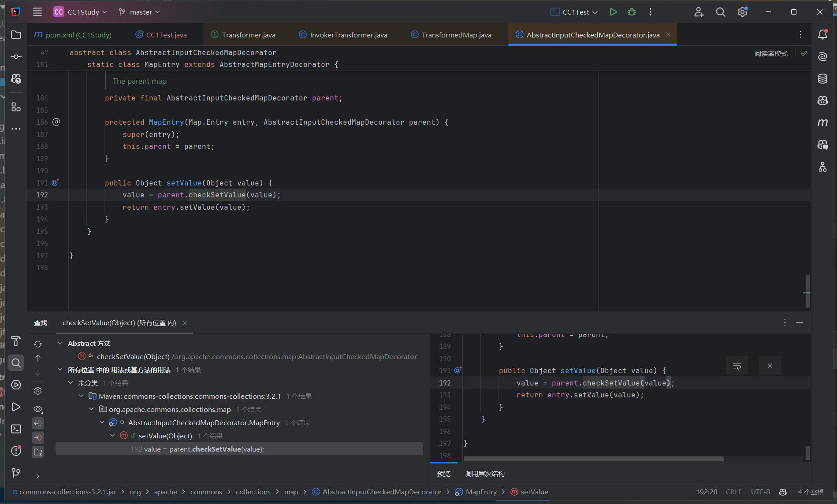Open the Services tool window
This screenshot has width=837, height=504.
point(16,385)
